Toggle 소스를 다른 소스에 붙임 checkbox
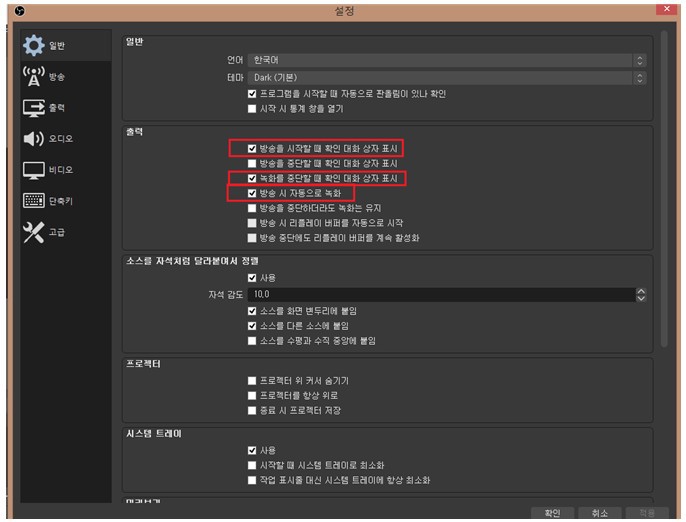Image resolution: width=686 pixels, height=522 pixels. [x=252, y=326]
